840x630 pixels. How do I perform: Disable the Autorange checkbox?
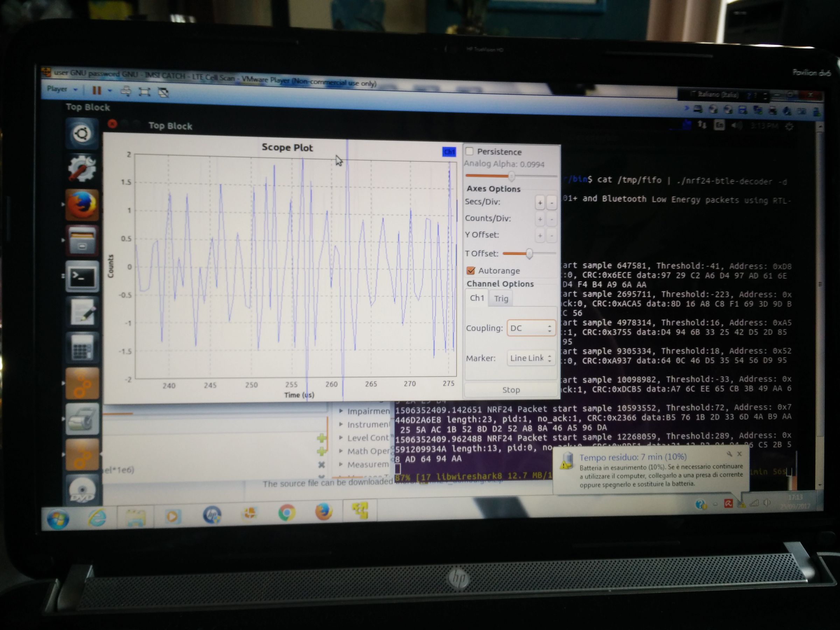tap(471, 271)
